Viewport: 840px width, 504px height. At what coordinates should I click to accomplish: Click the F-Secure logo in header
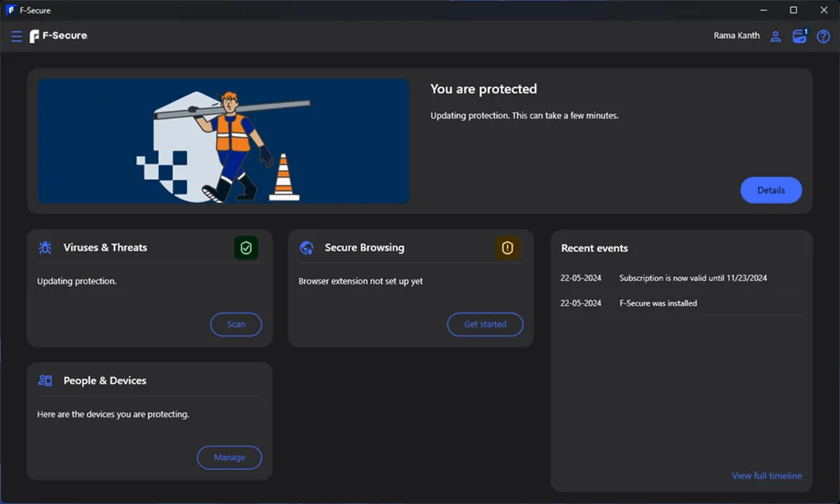(x=58, y=36)
